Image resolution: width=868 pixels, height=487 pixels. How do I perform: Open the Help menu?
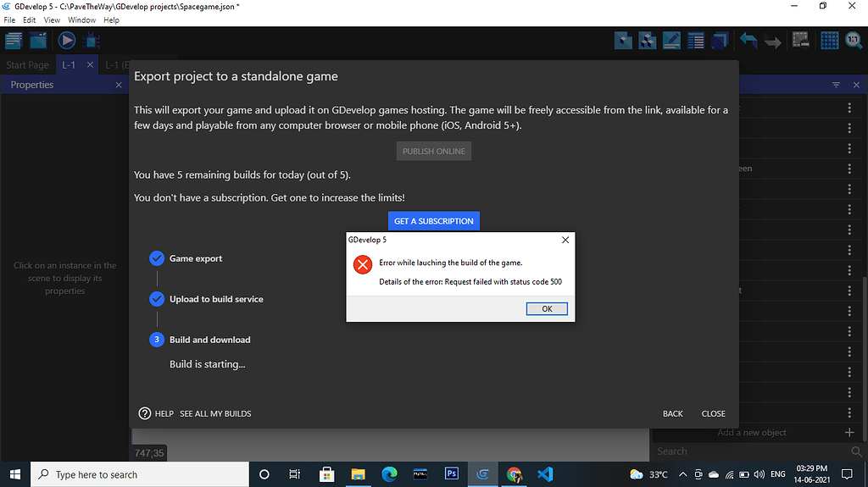tap(111, 20)
